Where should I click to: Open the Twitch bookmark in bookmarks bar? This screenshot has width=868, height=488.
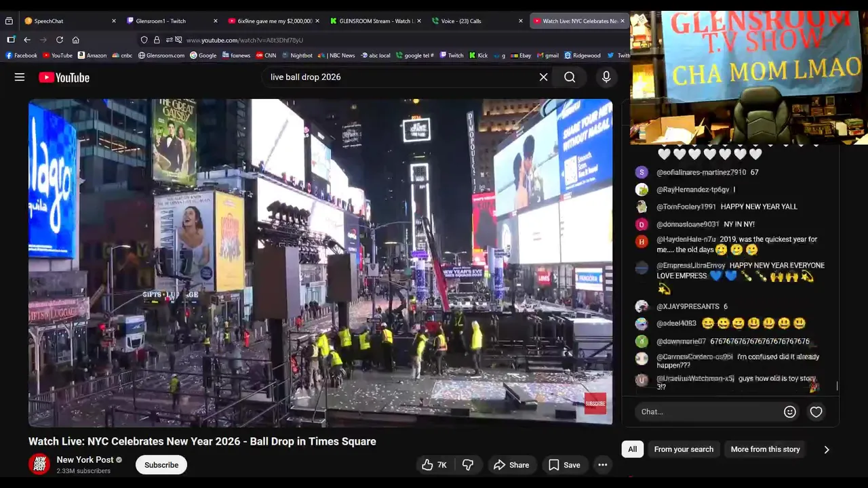pyautogui.click(x=452, y=56)
